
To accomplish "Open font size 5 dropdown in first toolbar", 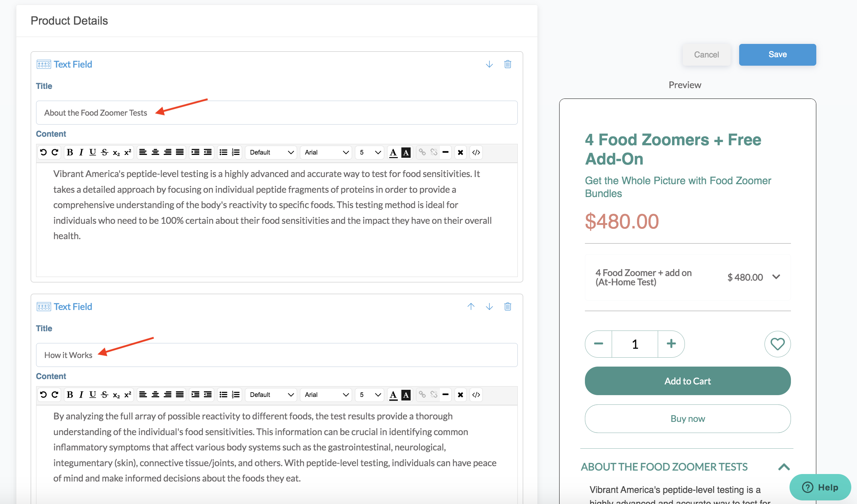I will coord(370,152).
